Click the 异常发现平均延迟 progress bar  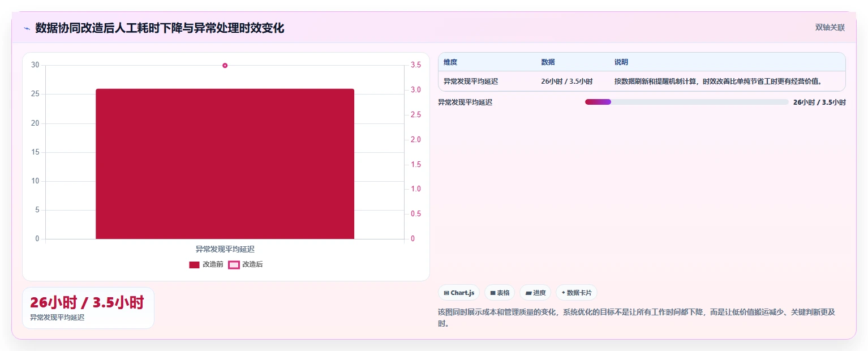click(x=686, y=102)
